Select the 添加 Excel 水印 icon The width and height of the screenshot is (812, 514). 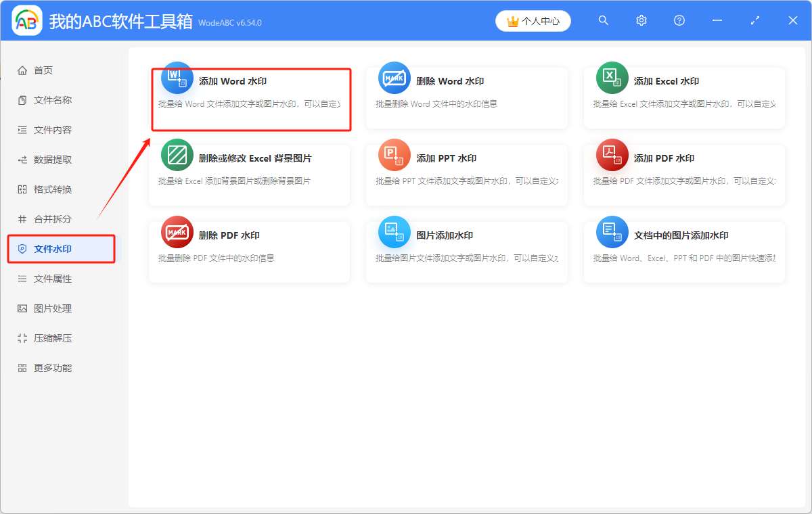coord(612,78)
